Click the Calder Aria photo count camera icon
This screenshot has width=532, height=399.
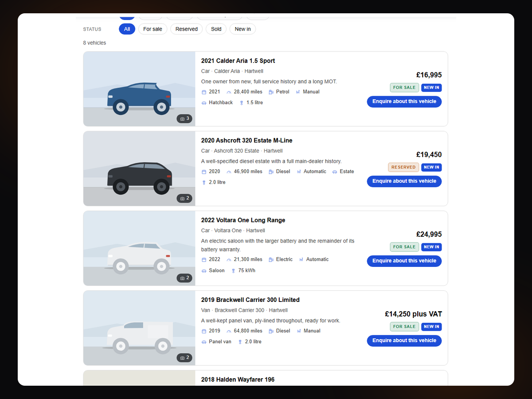point(182,119)
